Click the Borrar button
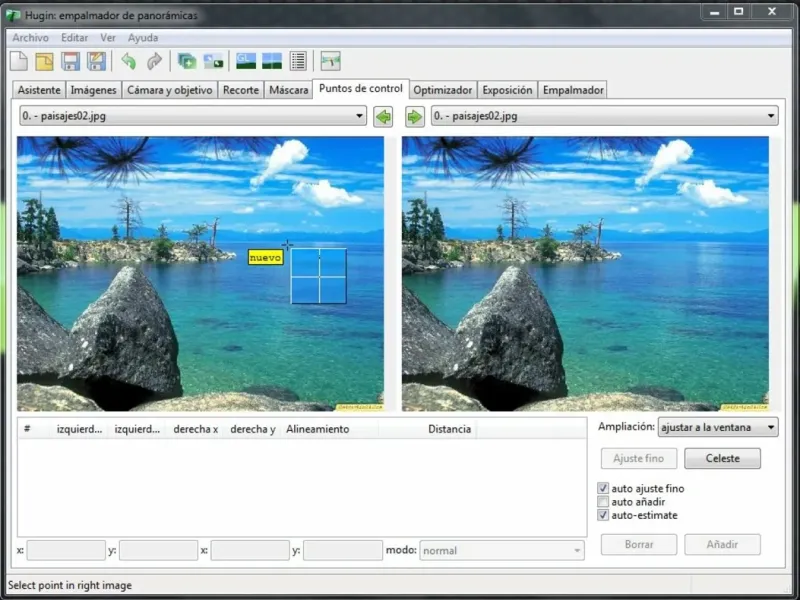The height and width of the screenshot is (600, 800). 639,544
